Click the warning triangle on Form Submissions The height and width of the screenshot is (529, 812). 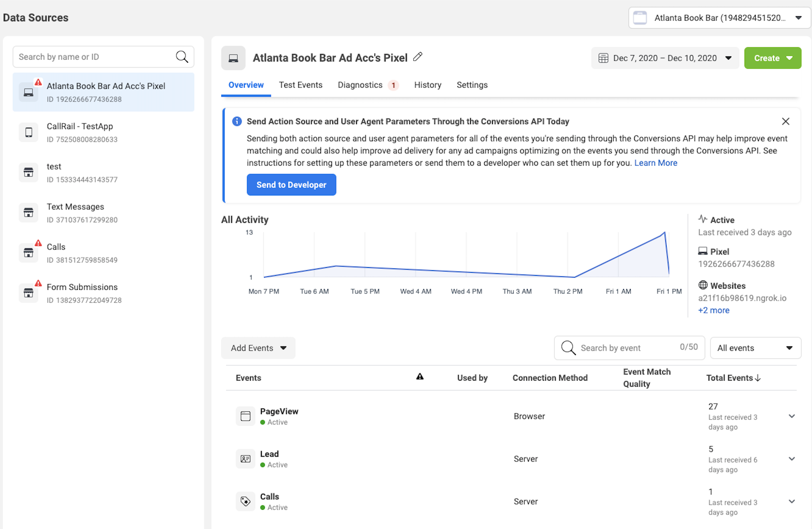38,283
